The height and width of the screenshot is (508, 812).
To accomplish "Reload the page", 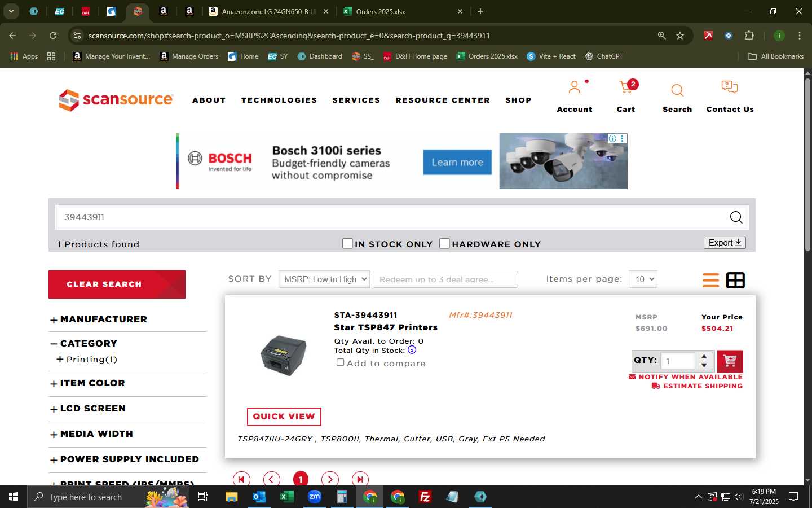I will [x=53, y=36].
